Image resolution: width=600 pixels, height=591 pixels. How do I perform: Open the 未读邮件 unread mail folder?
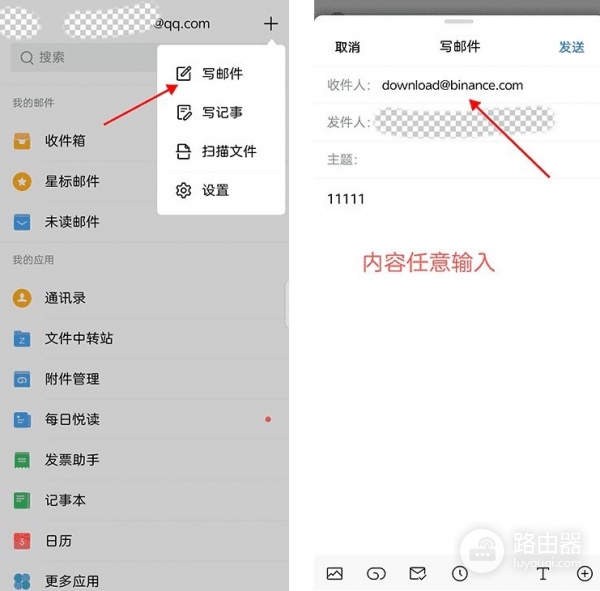click(72, 222)
